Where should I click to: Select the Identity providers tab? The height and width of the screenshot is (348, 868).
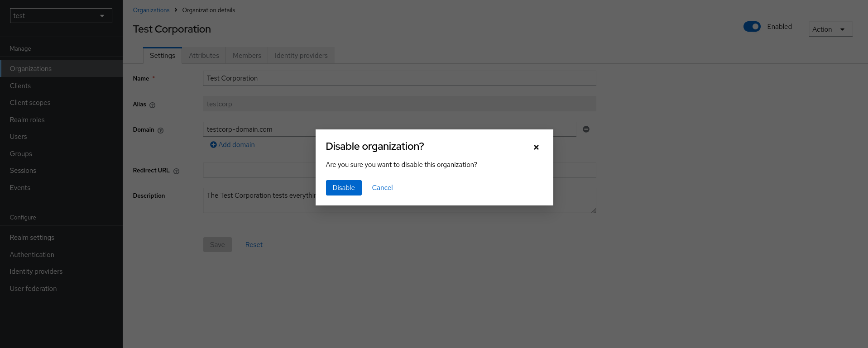pyautogui.click(x=301, y=56)
